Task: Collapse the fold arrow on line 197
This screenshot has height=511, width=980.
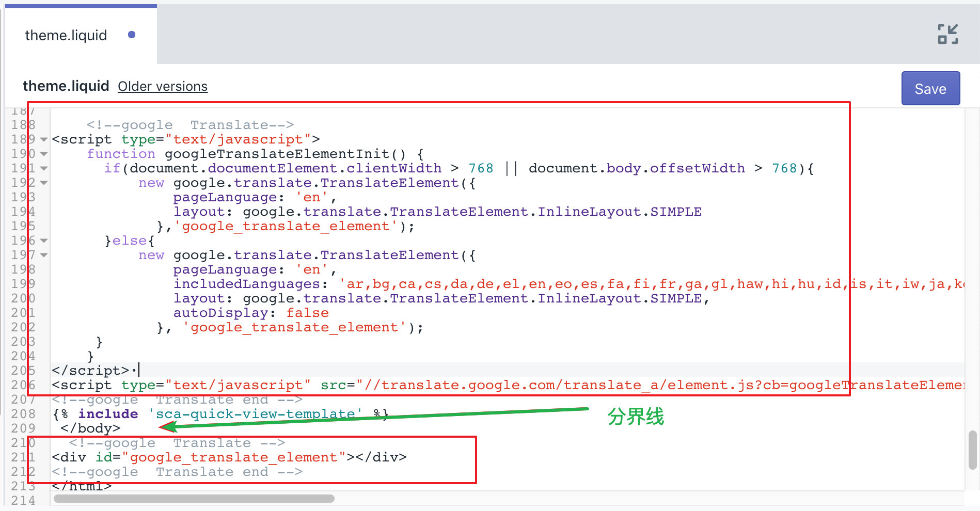Action: click(x=44, y=255)
